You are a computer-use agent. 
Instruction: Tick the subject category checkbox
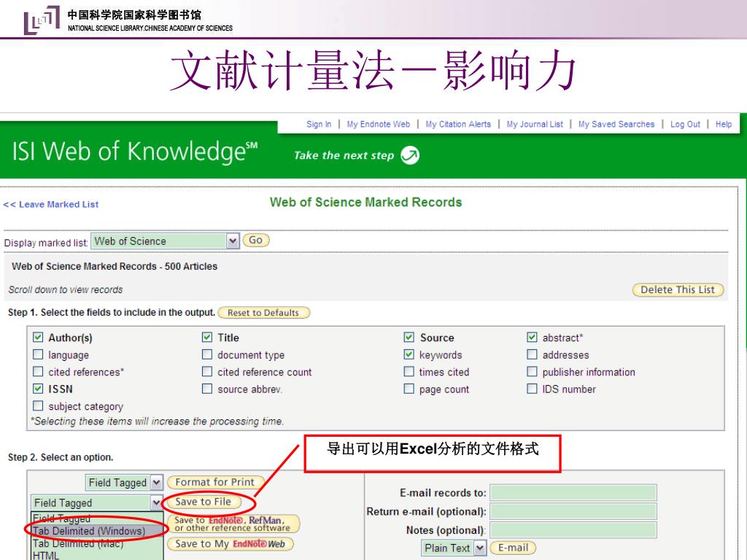[x=38, y=405]
